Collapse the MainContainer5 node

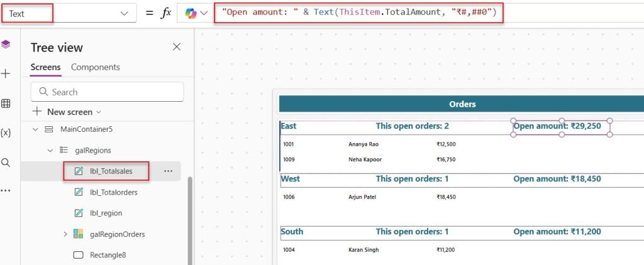pyautogui.click(x=36, y=129)
